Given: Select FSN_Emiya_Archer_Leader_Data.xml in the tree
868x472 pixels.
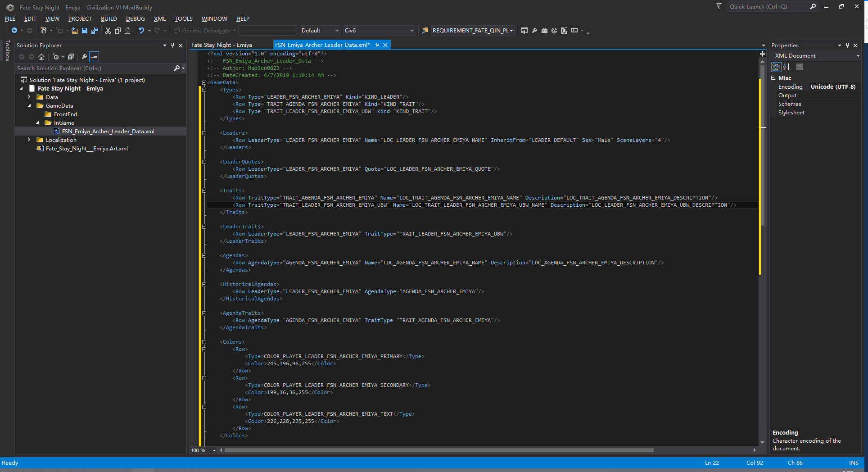Looking at the screenshot, I should point(108,132).
